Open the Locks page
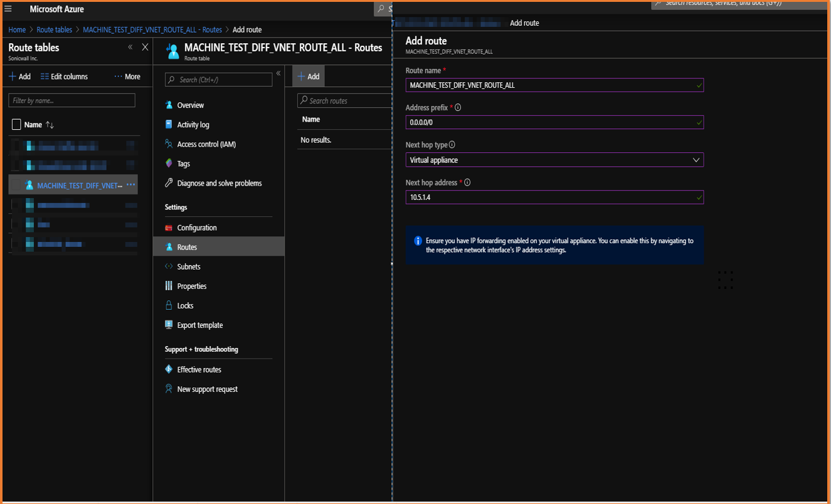831x504 pixels. [x=185, y=305]
